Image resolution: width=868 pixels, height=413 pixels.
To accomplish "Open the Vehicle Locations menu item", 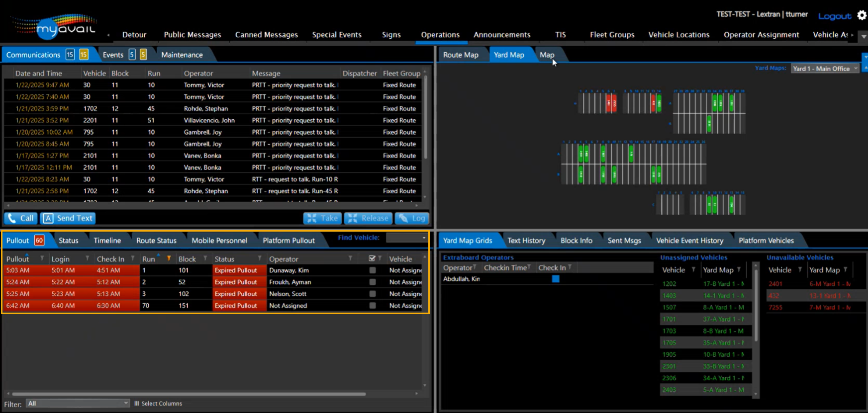I will pyautogui.click(x=678, y=35).
